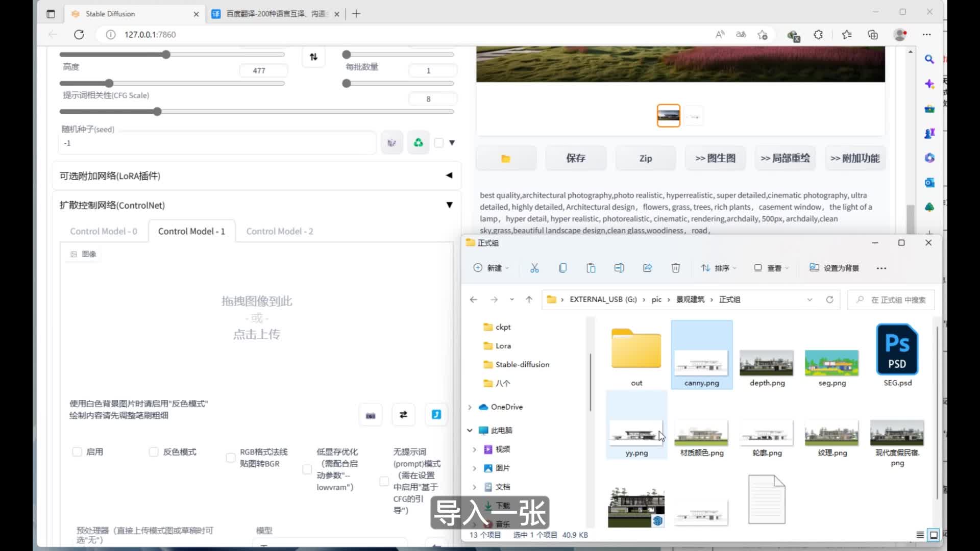Screen dimensions: 980x551
Task: Click the Delete trash icon in Explorer
Action: (675, 268)
